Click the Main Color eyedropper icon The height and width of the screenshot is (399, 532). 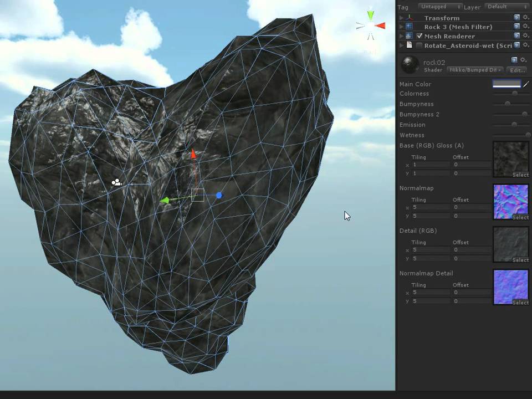pos(525,84)
